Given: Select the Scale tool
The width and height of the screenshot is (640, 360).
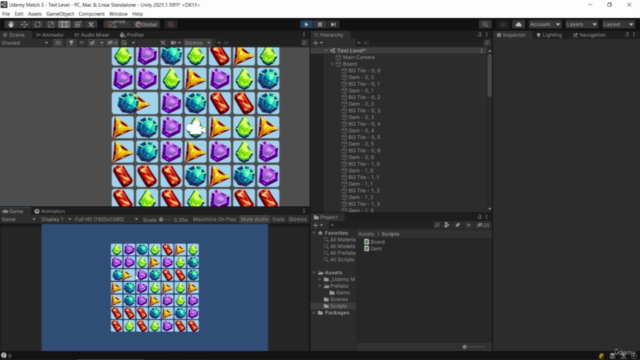Looking at the screenshot, I should point(51,24).
